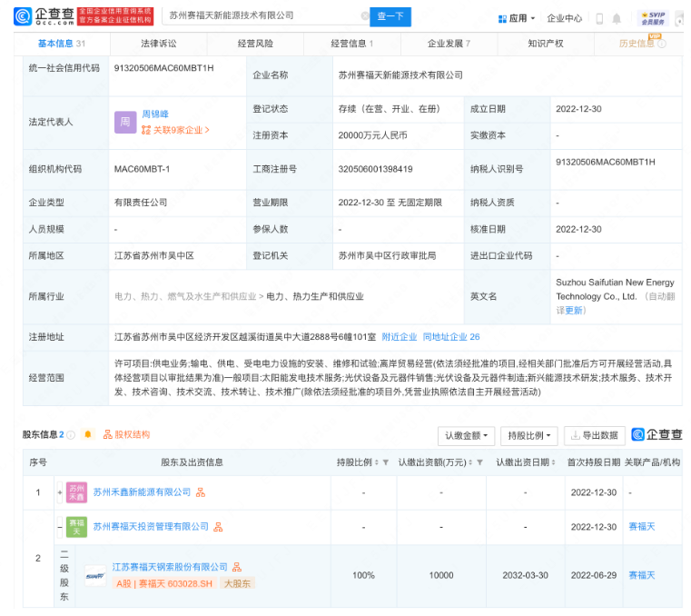Open the 持股比例 dropdown button
Screen dimensions: 691x616
[x=529, y=435]
